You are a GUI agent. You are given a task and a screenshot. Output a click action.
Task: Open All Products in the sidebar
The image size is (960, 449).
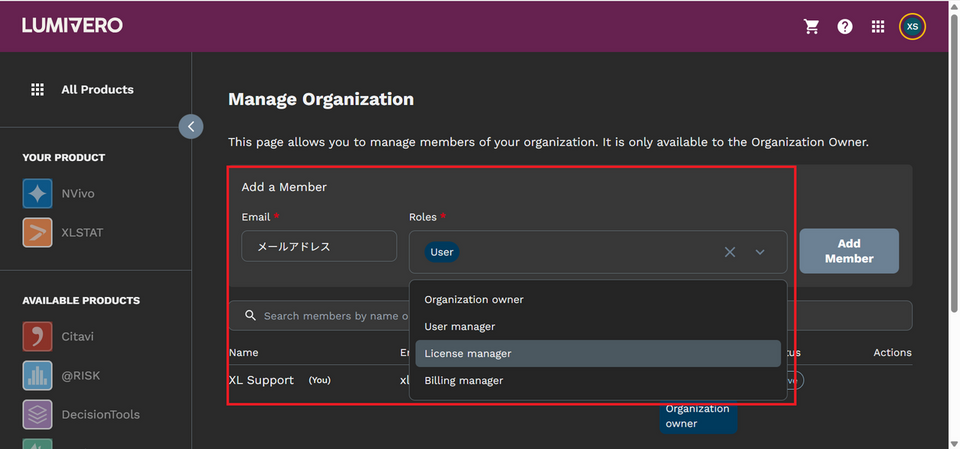click(96, 90)
